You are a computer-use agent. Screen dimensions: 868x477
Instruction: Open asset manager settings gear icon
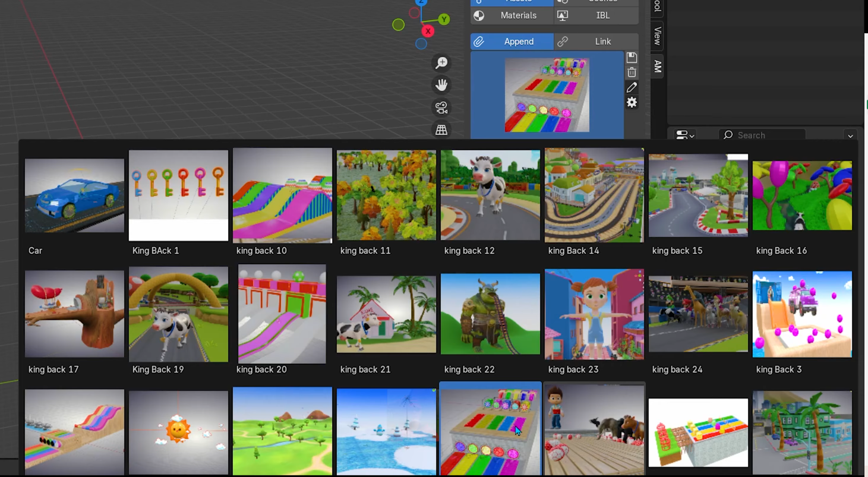tap(632, 102)
